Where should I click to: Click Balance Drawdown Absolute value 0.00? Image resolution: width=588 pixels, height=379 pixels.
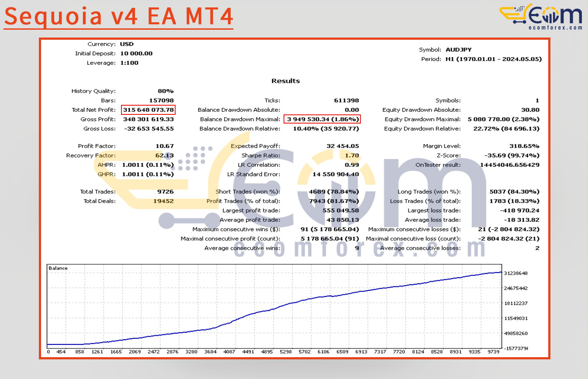point(352,110)
